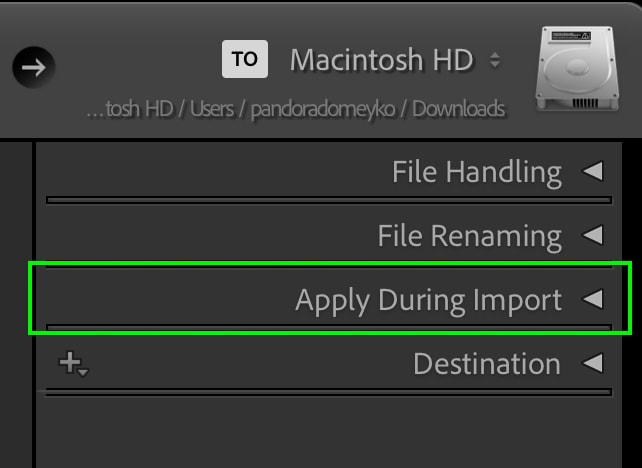Click the divider bar under File Handling
The image size is (642, 468).
[x=329, y=200]
